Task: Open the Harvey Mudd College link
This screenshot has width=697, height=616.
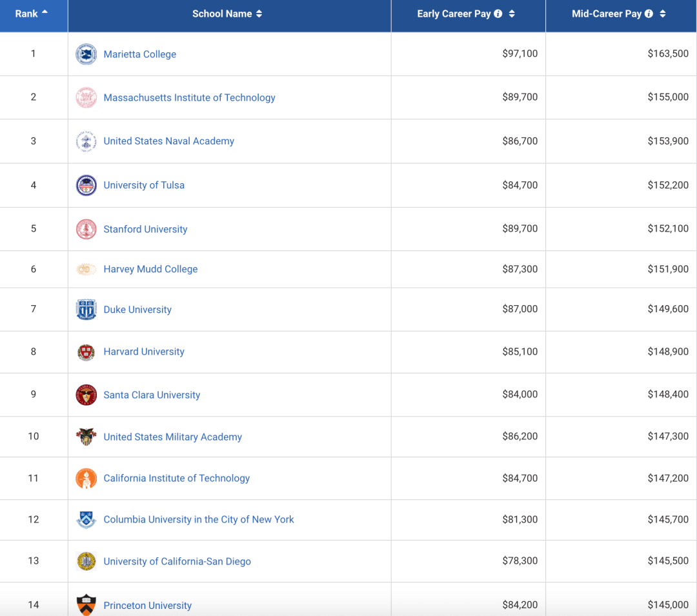Action: [x=150, y=269]
